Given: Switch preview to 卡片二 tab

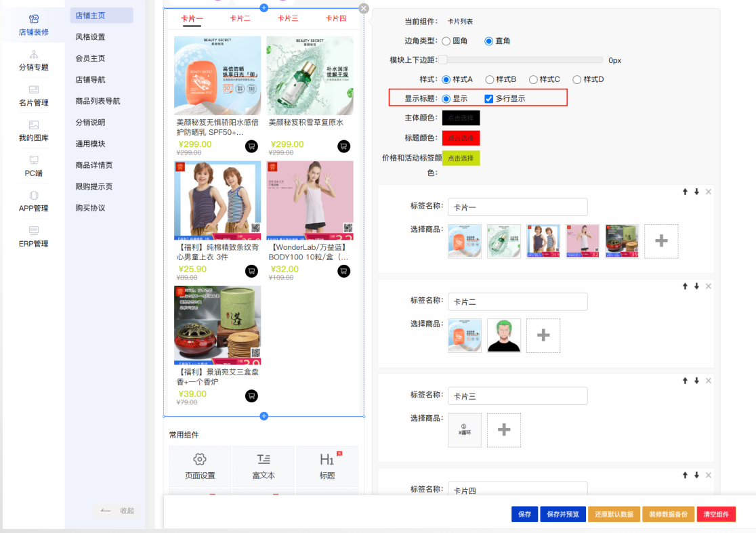Looking at the screenshot, I should click(240, 18).
